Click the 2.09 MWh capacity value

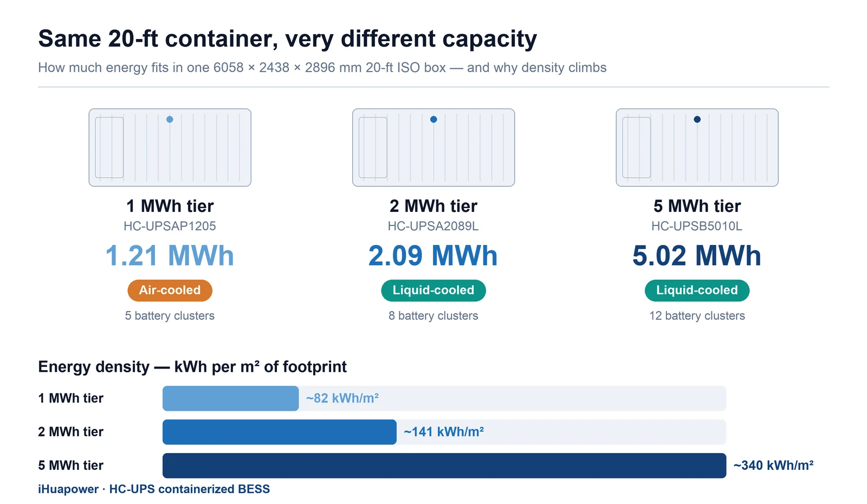click(x=433, y=256)
